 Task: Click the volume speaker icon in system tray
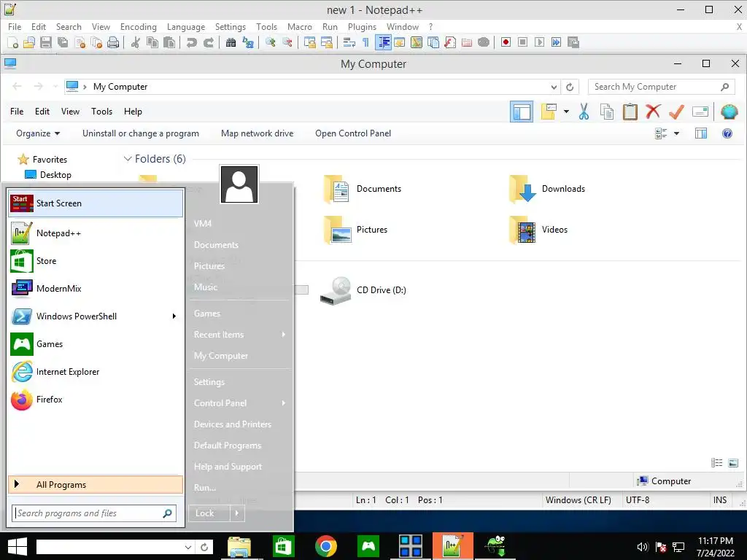click(642, 547)
